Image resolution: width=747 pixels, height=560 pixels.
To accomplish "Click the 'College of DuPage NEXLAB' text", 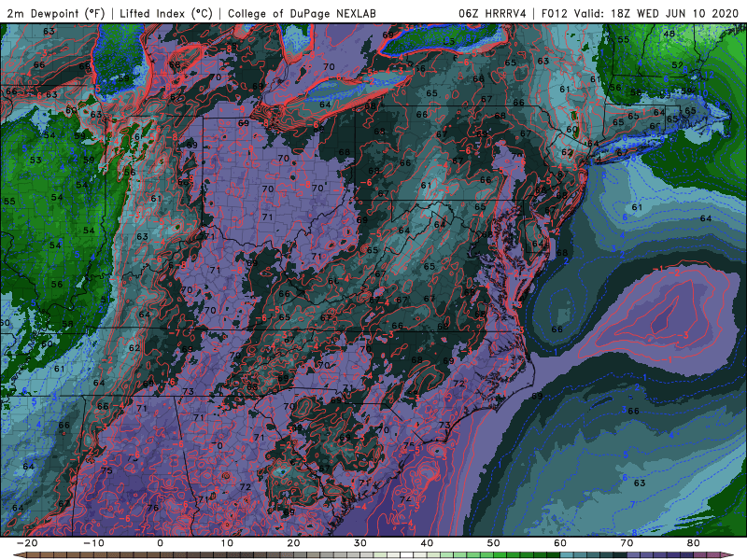I will (302, 13).
